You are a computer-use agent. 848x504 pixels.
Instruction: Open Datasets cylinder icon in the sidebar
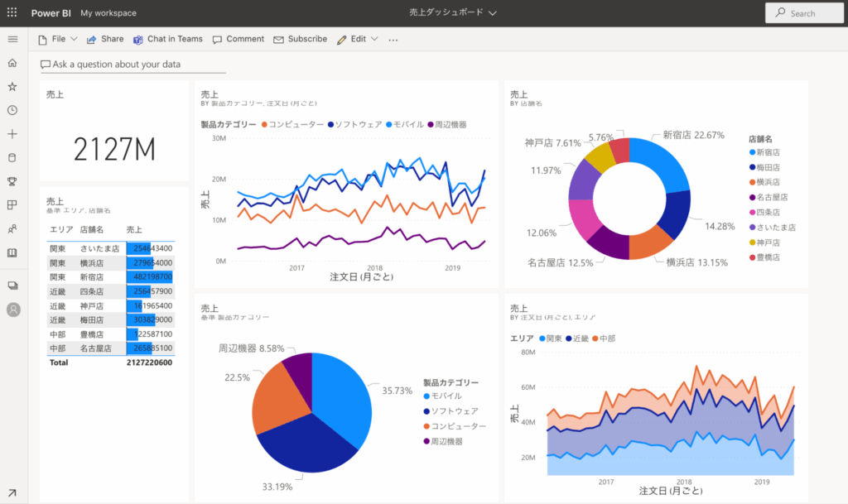[x=12, y=157]
